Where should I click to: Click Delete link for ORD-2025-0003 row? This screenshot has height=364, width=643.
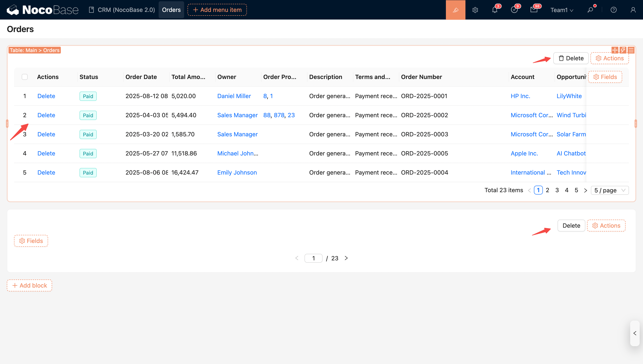(x=46, y=134)
